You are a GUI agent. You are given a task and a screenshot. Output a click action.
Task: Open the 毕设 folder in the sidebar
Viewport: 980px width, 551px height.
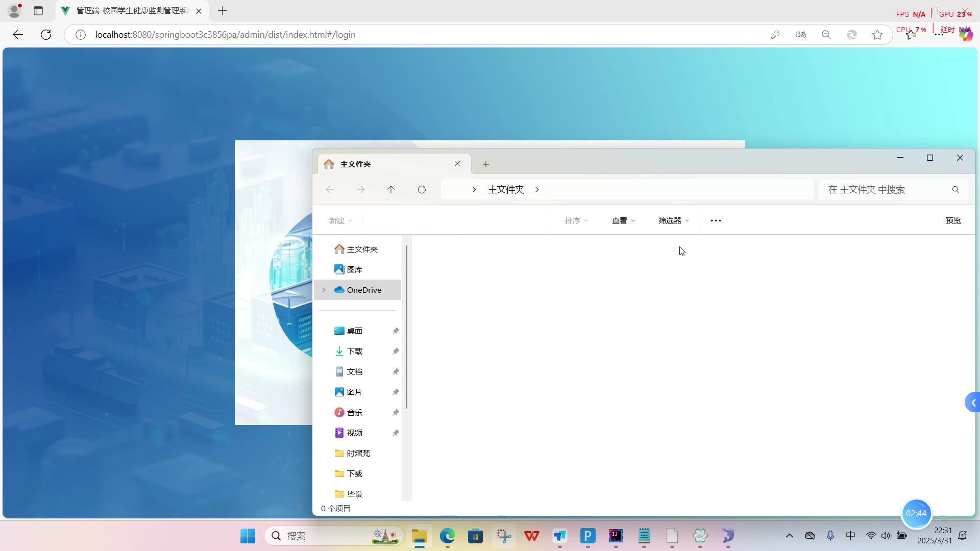[355, 494]
